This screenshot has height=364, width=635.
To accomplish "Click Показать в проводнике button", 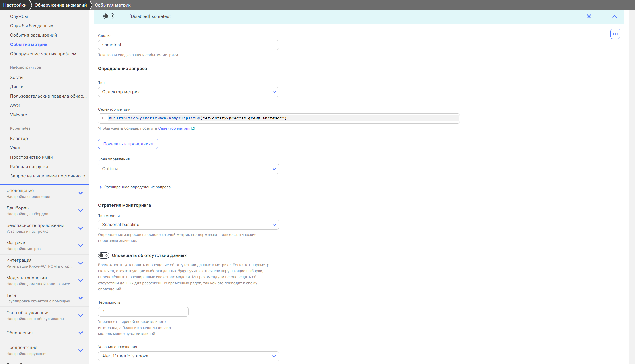I will (128, 144).
